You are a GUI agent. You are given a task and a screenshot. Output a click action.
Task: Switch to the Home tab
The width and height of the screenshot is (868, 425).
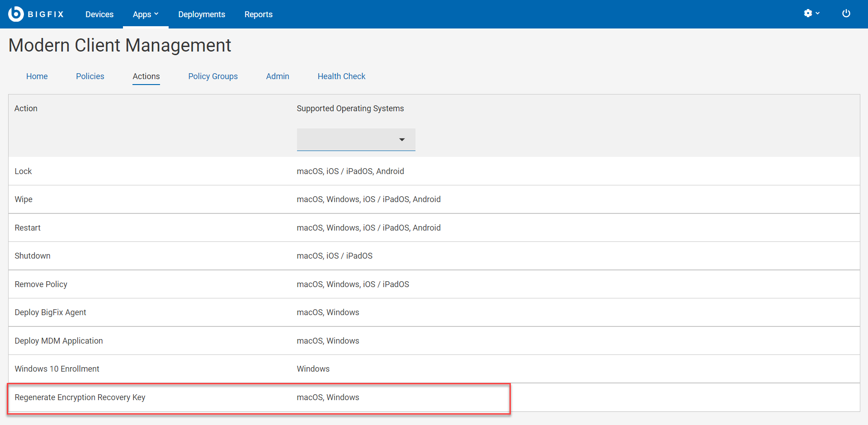click(x=37, y=76)
